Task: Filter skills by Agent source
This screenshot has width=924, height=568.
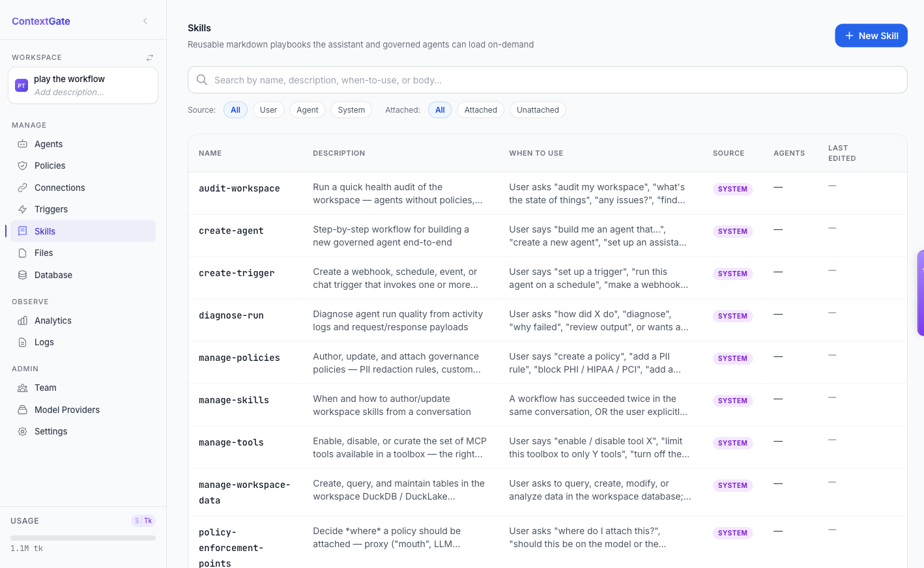Action: 308,110
